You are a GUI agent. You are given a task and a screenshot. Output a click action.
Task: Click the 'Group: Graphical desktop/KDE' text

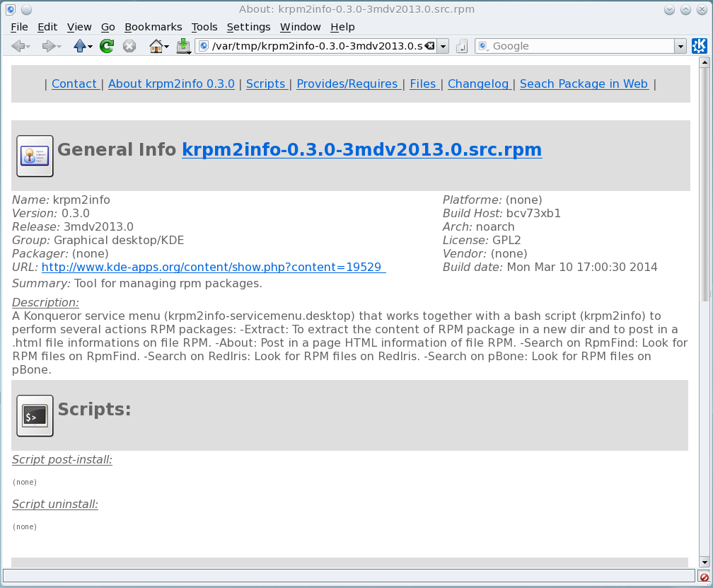pos(98,240)
